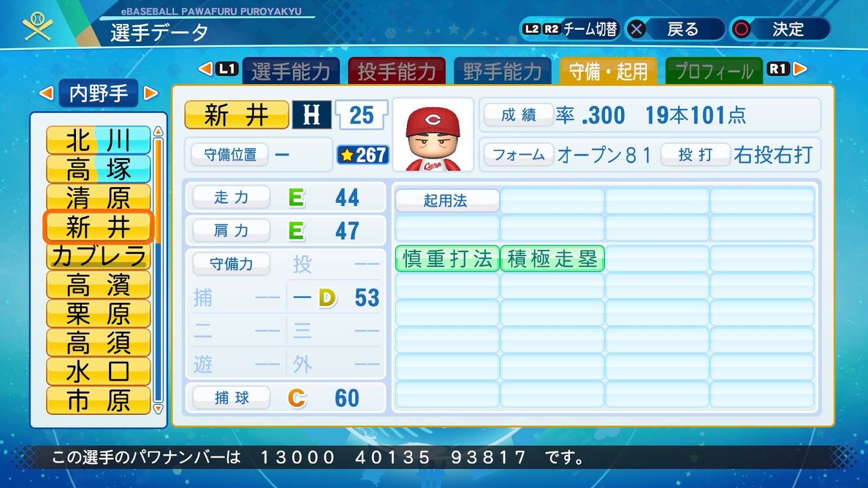Click the オープン81 form value
868x488 pixels.
(x=604, y=155)
